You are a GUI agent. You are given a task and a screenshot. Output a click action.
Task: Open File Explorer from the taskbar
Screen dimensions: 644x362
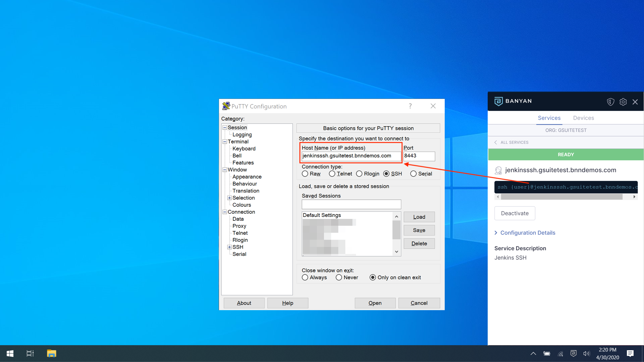pyautogui.click(x=52, y=353)
